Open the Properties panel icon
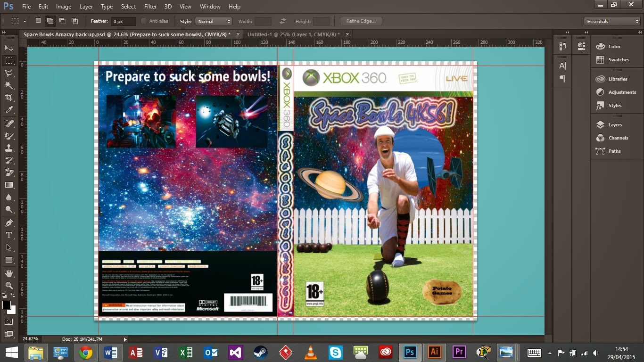 point(582,46)
